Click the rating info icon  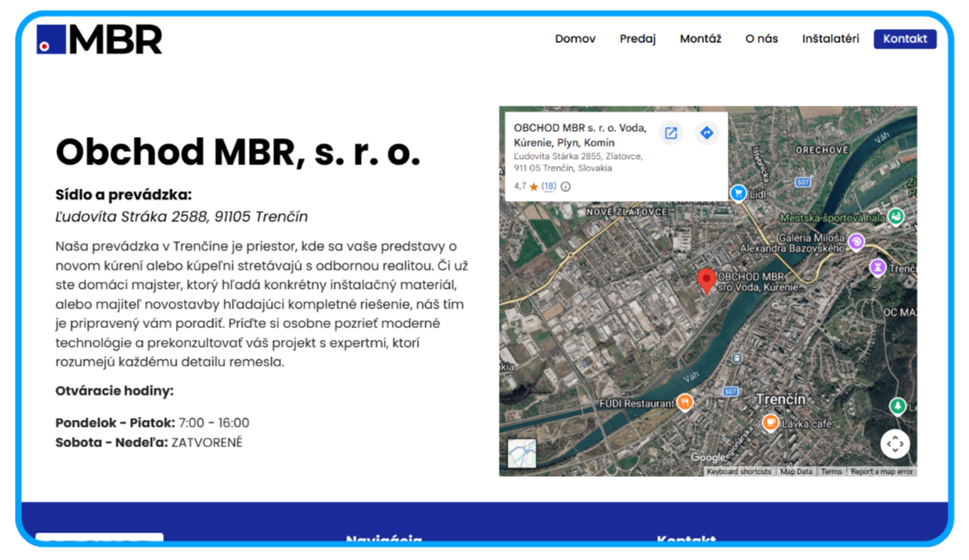click(566, 186)
